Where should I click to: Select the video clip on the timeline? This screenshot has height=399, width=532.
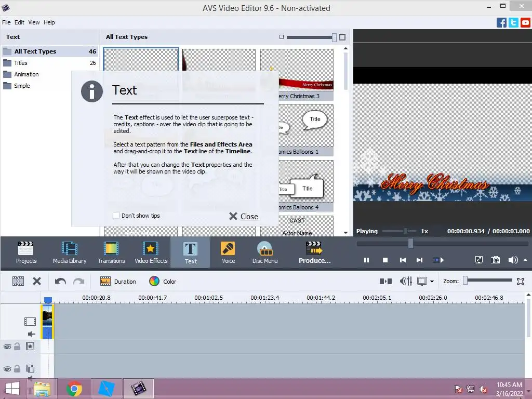point(47,322)
